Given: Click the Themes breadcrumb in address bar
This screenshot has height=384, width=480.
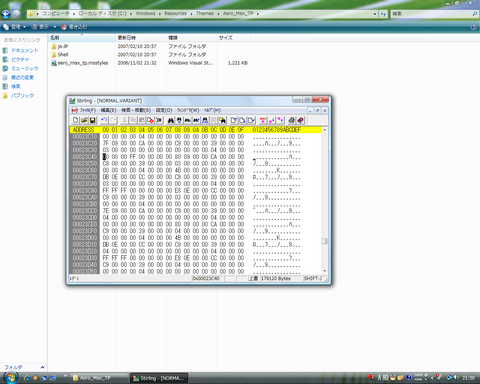Looking at the screenshot, I should tap(205, 13).
